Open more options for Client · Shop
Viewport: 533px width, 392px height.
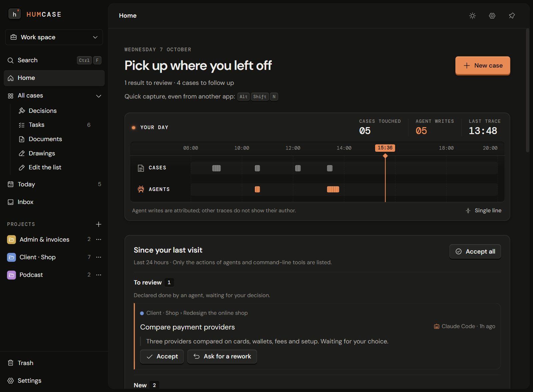click(99, 257)
